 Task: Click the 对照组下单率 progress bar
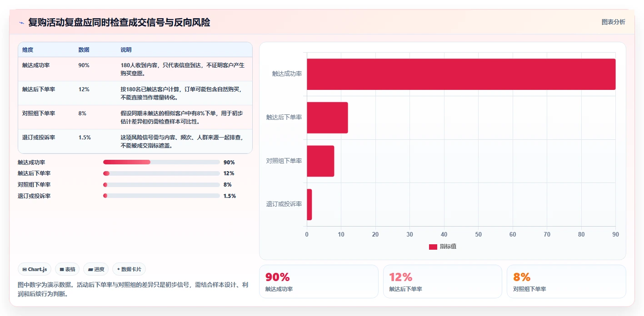pyautogui.click(x=161, y=185)
